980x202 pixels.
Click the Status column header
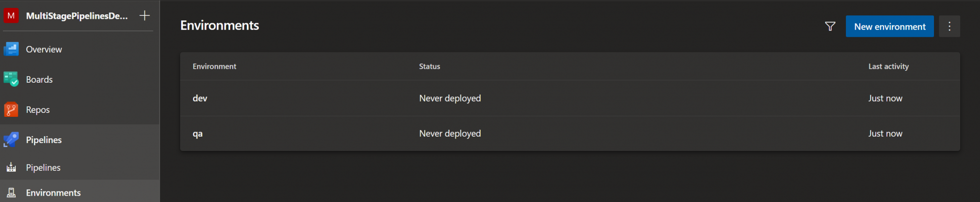point(429,66)
